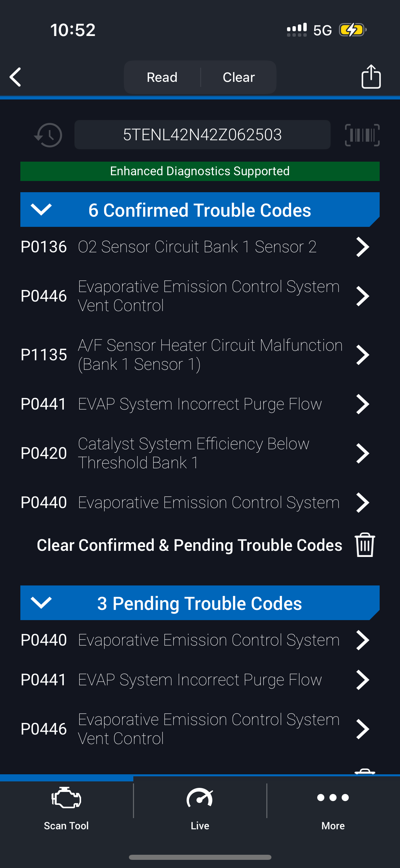Tap the VIN barcode scanner icon
Screen dimensions: 400x868
coord(362,135)
